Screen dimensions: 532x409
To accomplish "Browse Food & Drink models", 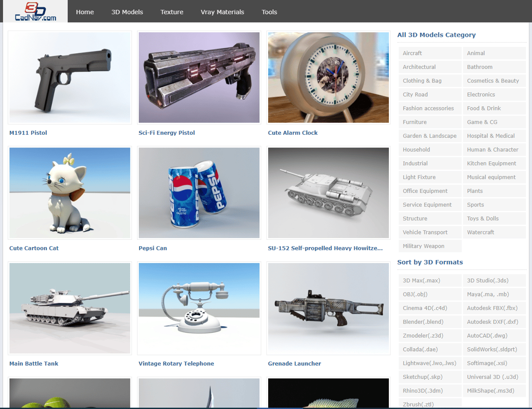I will 494,108.
